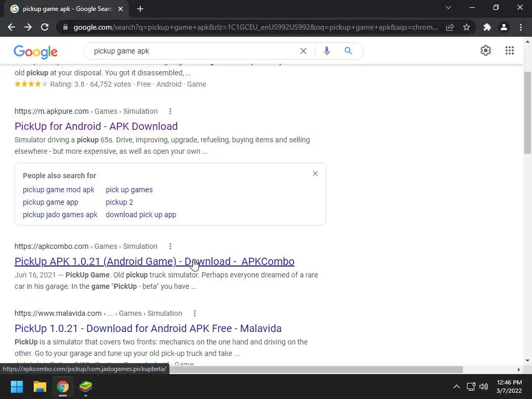Image resolution: width=532 pixels, height=399 pixels.
Task: Clear the search box text
Action: 303,51
